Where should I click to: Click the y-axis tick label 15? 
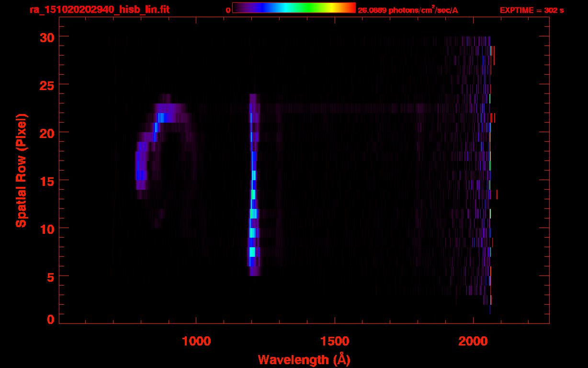pyautogui.click(x=47, y=181)
